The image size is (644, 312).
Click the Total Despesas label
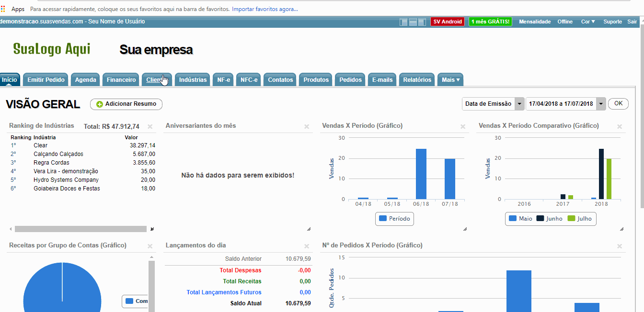(241, 270)
